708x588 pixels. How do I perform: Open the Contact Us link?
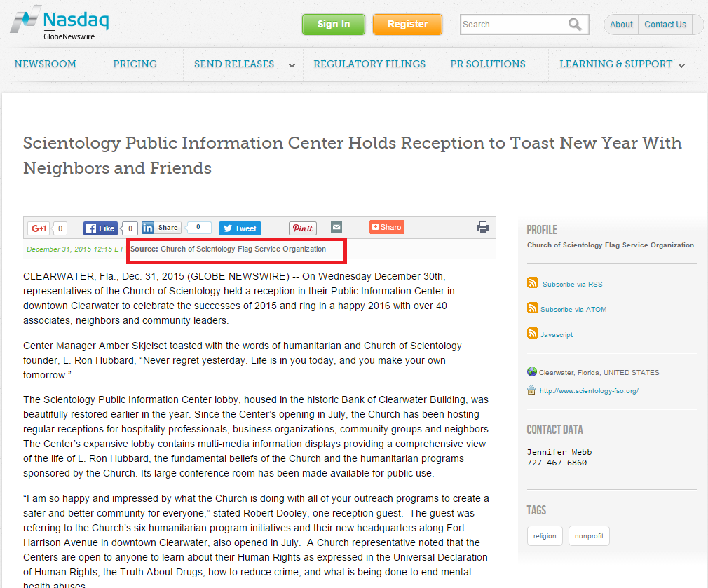click(665, 25)
